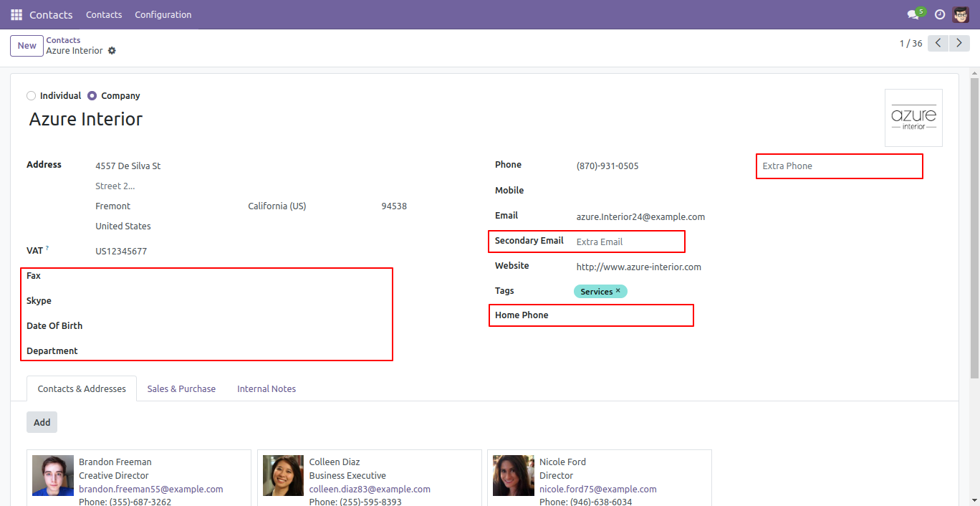
Task: Click the name Nicole Ford
Action: tap(562, 462)
